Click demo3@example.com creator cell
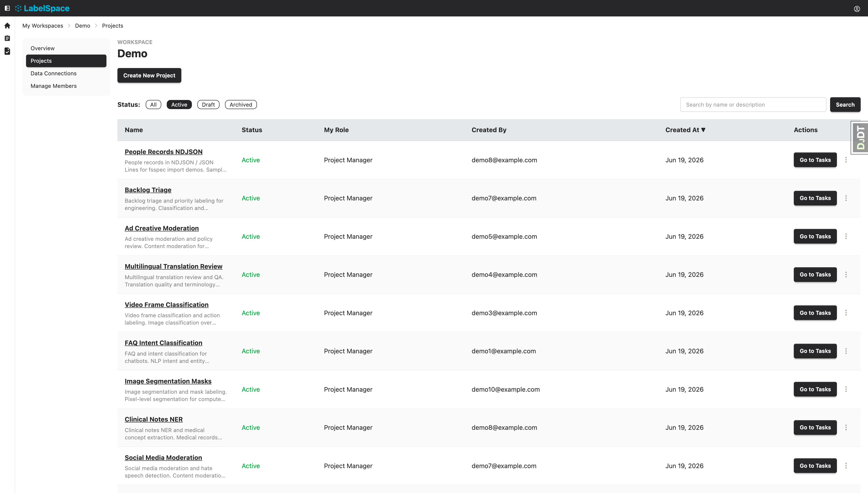Image resolution: width=868 pixels, height=493 pixels. 504,313
